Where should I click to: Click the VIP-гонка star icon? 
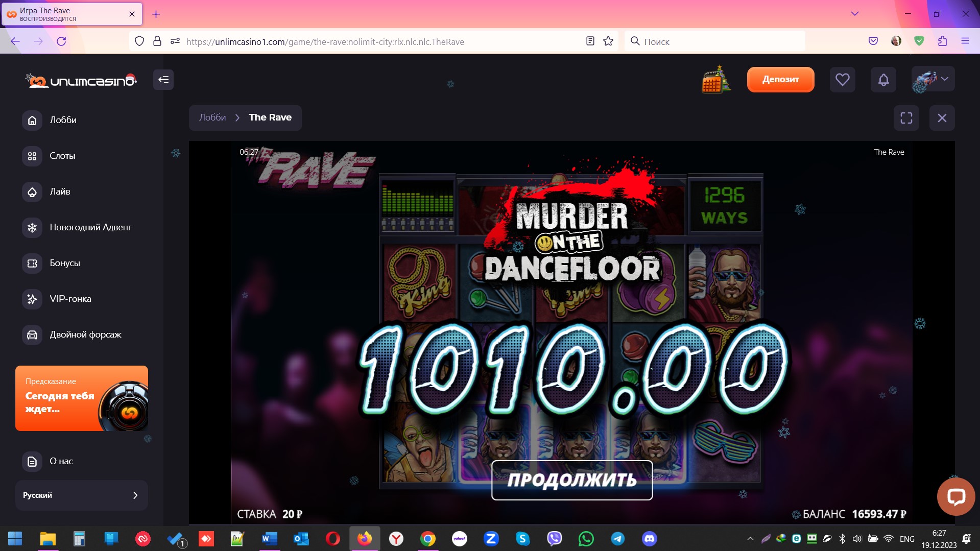[x=32, y=299]
